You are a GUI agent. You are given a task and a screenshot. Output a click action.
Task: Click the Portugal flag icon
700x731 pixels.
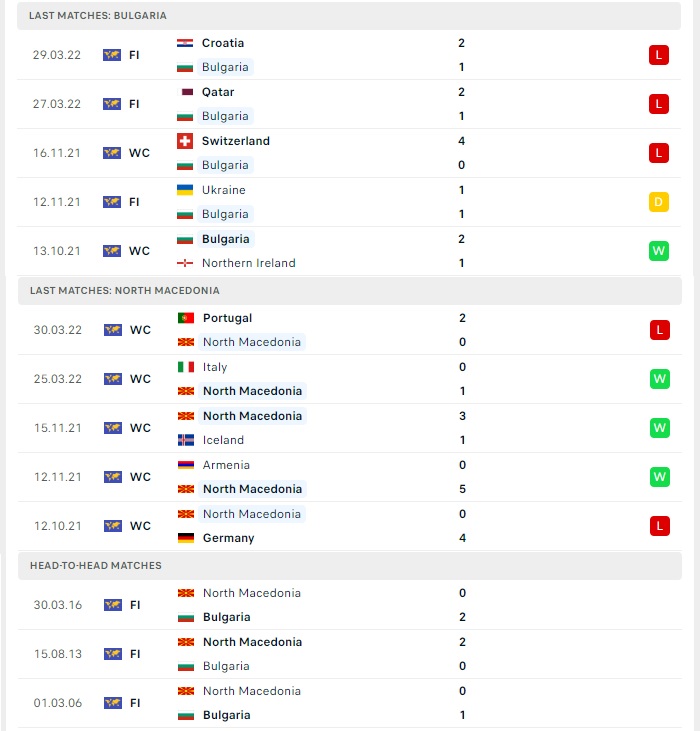[186, 318]
